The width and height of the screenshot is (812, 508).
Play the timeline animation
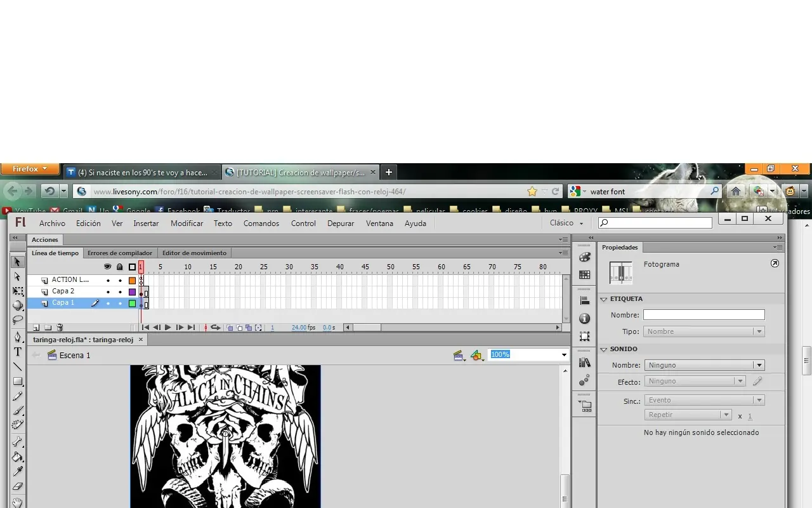(168, 328)
